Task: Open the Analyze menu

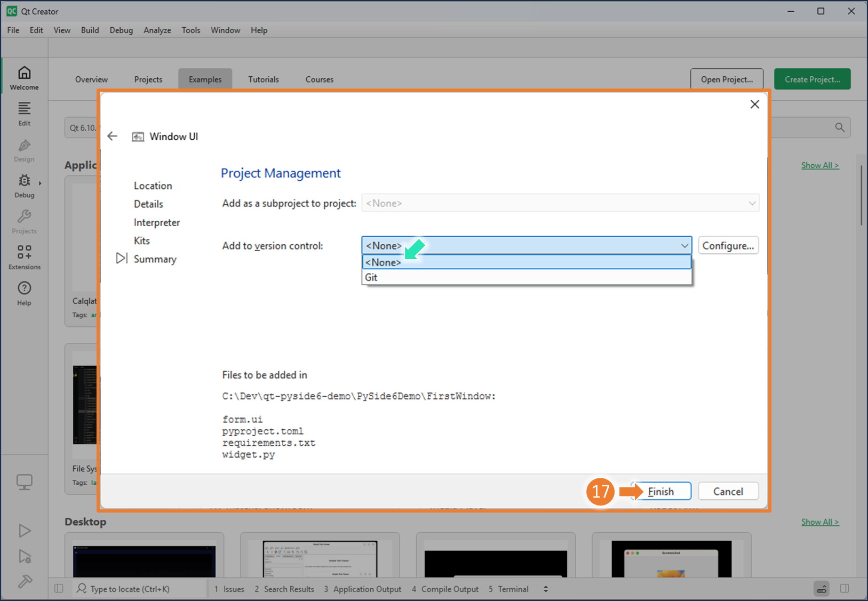Action: (x=157, y=30)
